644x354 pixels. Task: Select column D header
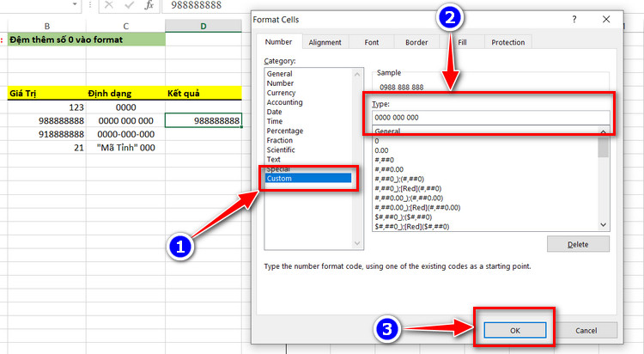tap(204, 26)
